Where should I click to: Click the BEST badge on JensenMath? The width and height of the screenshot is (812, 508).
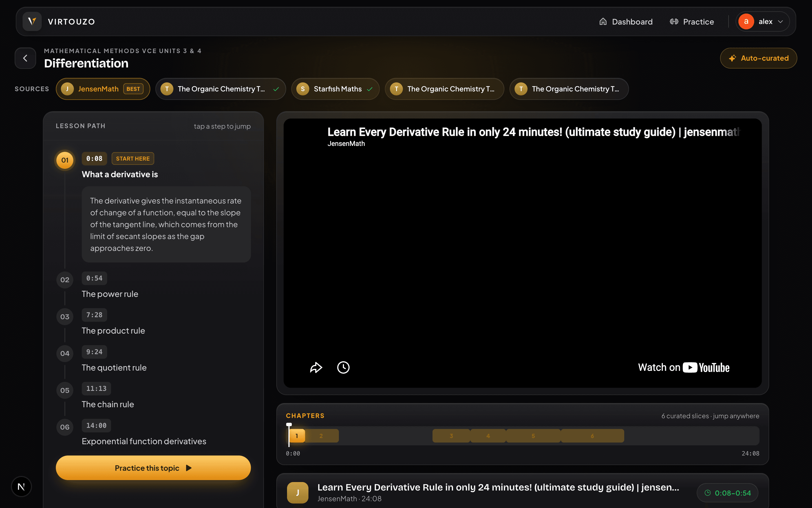tap(133, 89)
